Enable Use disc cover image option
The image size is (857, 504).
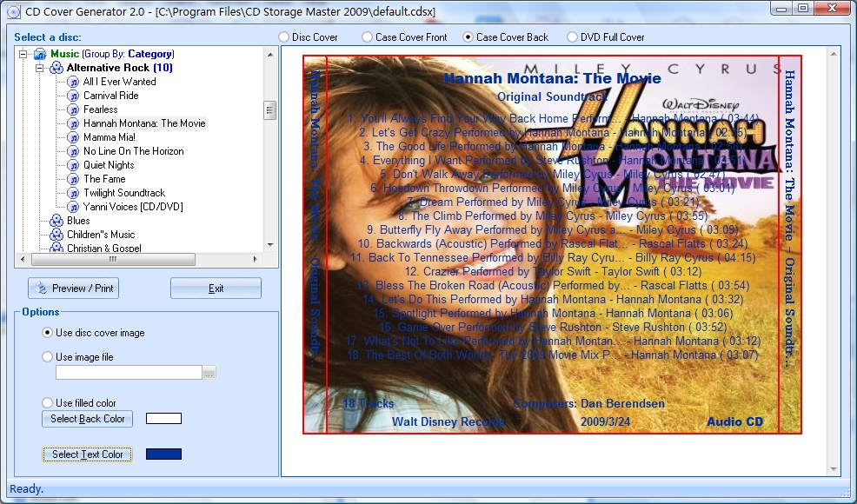point(48,333)
